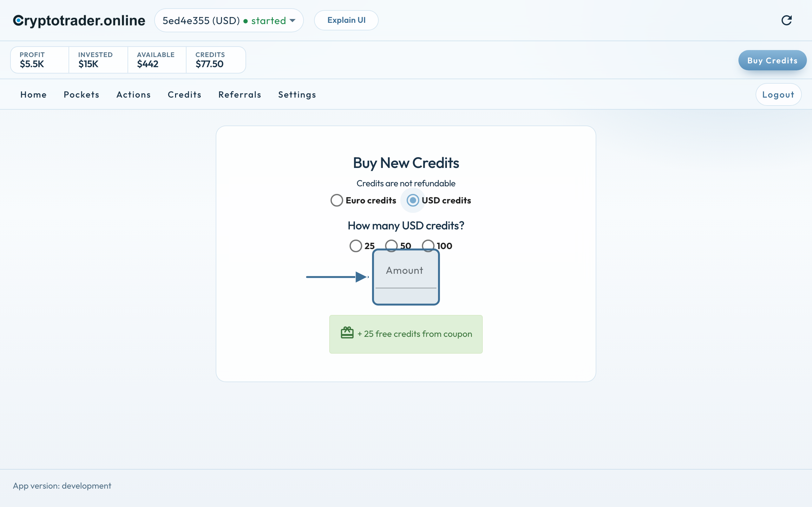
Task: Focus the Amount input field
Action: click(x=406, y=277)
